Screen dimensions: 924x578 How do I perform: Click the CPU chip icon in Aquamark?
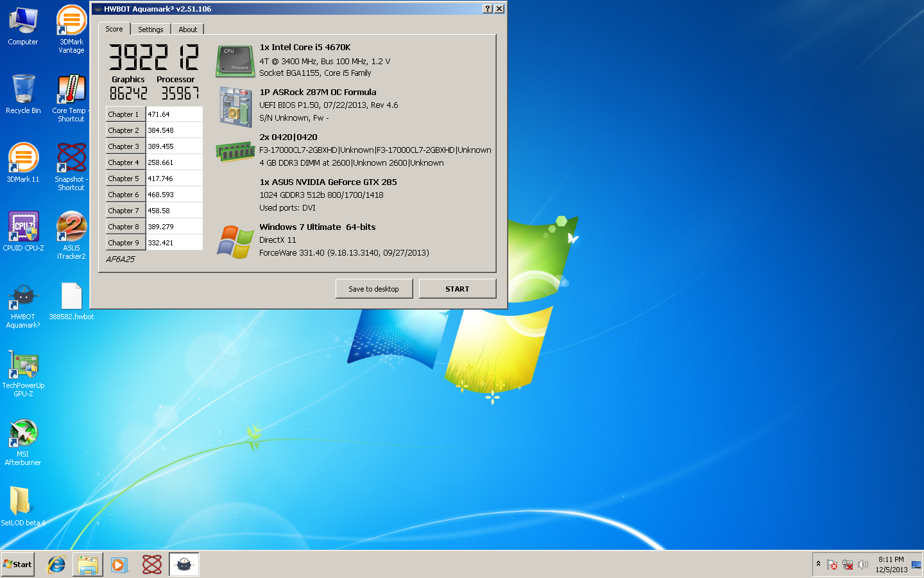tap(235, 61)
